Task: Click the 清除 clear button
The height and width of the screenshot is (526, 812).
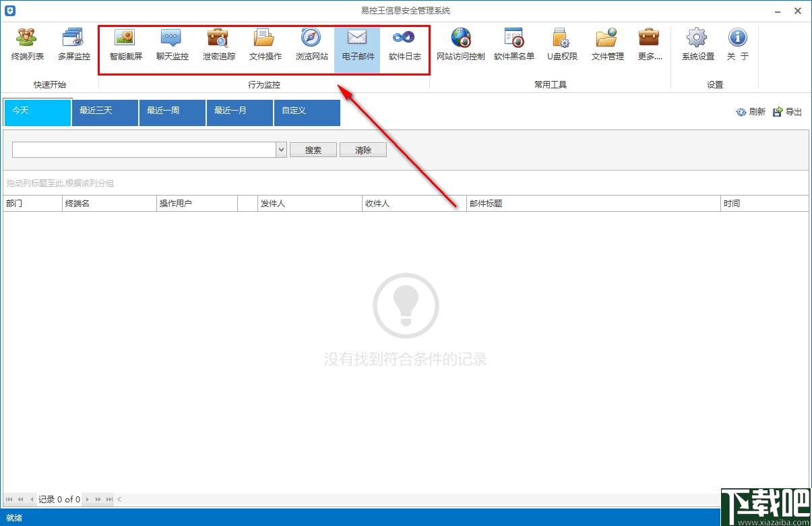Action: [363, 150]
